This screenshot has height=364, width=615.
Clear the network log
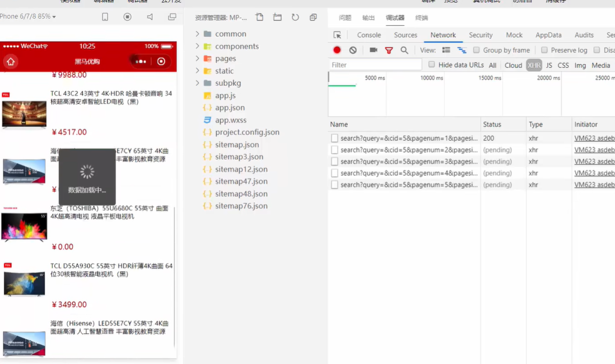coord(353,50)
